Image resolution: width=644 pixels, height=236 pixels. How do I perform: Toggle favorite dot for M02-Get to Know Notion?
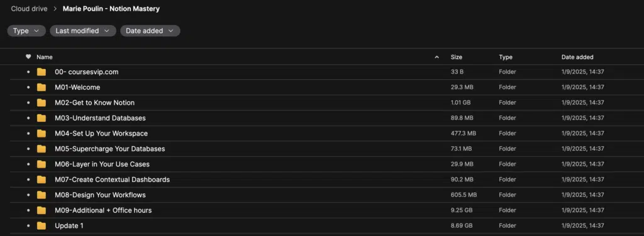pos(28,103)
